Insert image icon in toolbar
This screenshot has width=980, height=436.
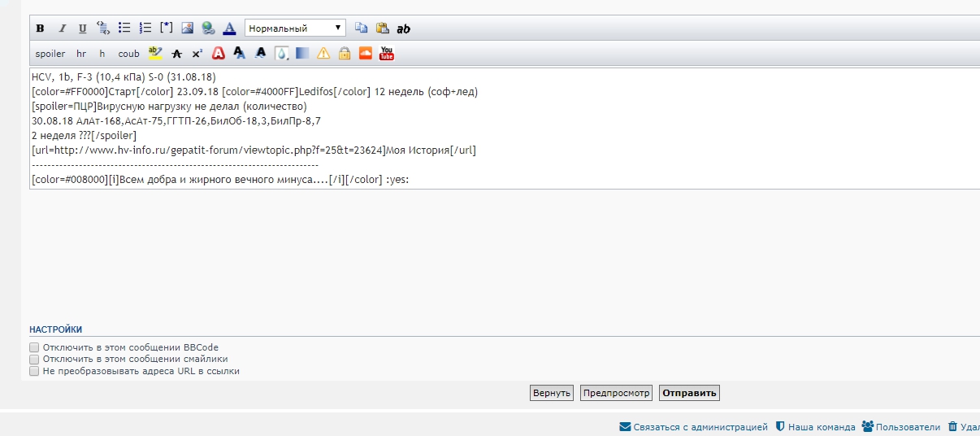(187, 28)
